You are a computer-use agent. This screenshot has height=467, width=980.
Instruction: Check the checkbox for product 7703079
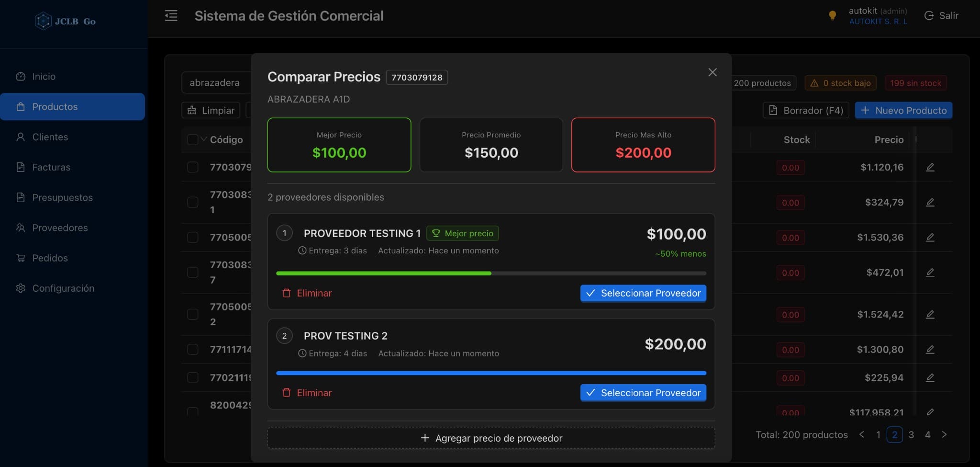pyautogui.click(x=193, y=167)
